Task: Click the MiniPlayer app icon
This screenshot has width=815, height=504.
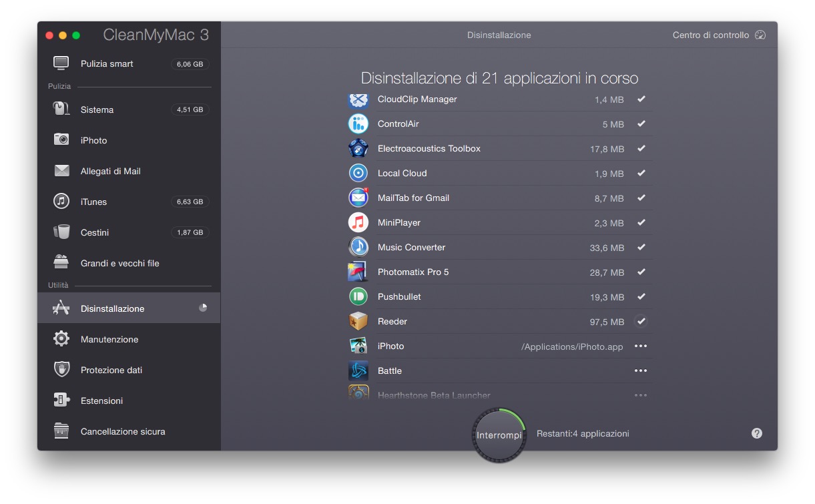Action: (358, 222)
